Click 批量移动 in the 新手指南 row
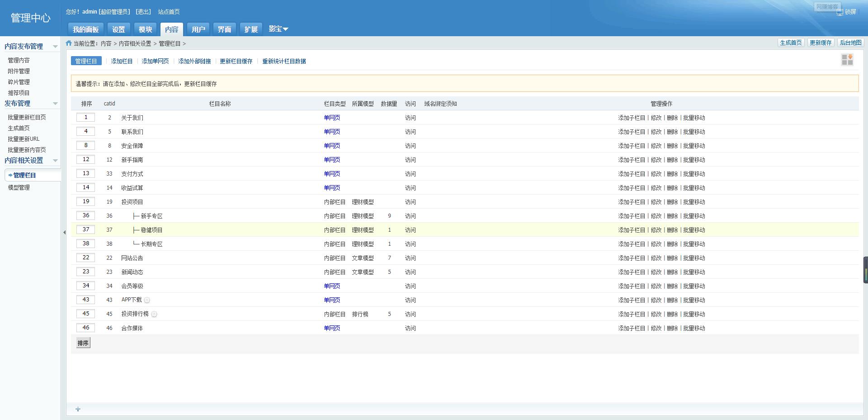 694,160
